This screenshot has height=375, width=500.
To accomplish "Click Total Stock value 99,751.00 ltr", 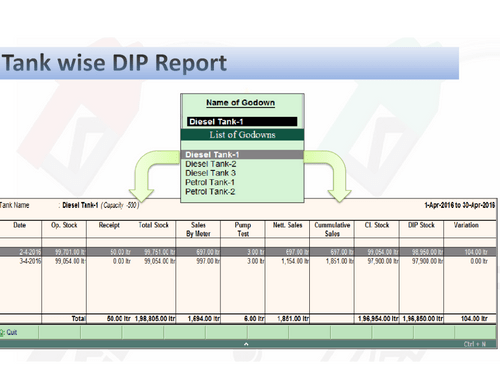I will click(159, 252).
